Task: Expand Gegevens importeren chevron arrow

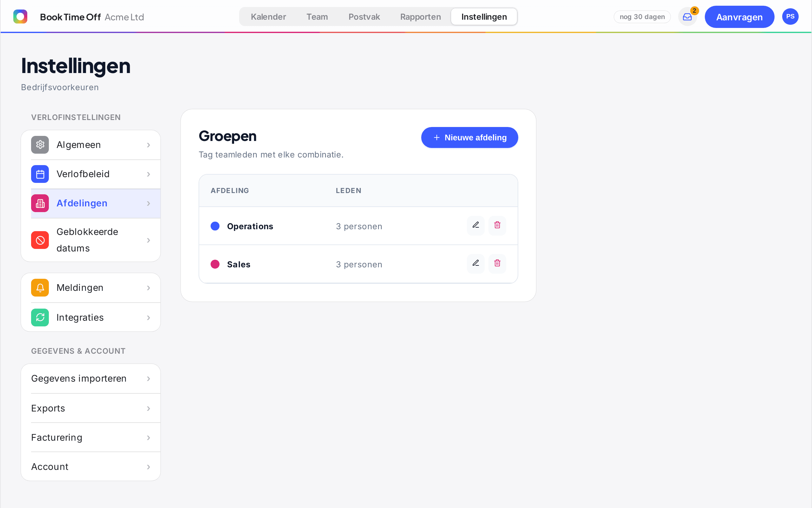Action: 148,379
